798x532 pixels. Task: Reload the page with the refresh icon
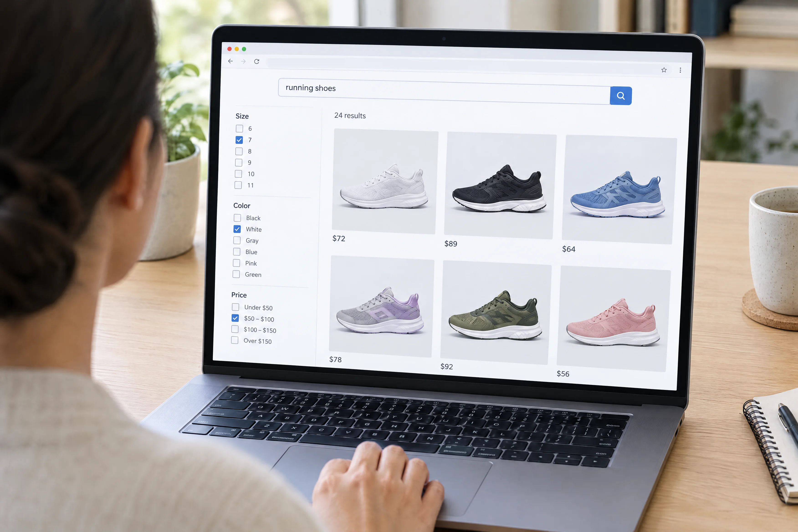click(x=256, y=61)
